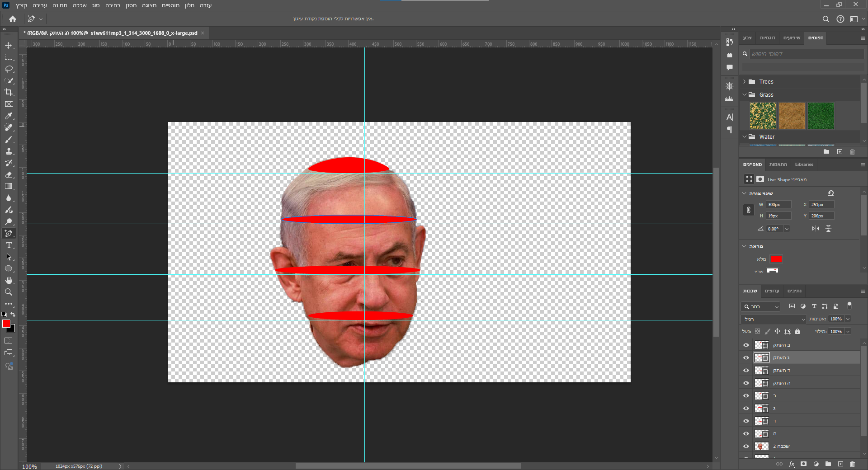Delete layer with trash icon in Layers panel
This screenshot has width=868, height=470.
tap(852, 464)
